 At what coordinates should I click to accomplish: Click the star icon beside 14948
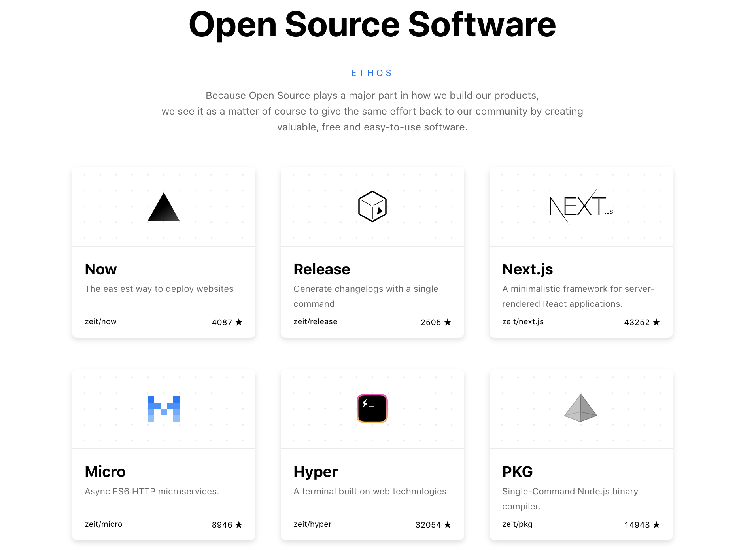[x=656, y=525]
